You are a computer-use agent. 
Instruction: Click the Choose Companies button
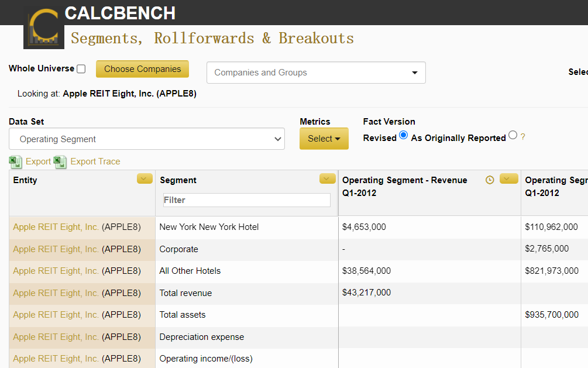[x=143, y=69]
